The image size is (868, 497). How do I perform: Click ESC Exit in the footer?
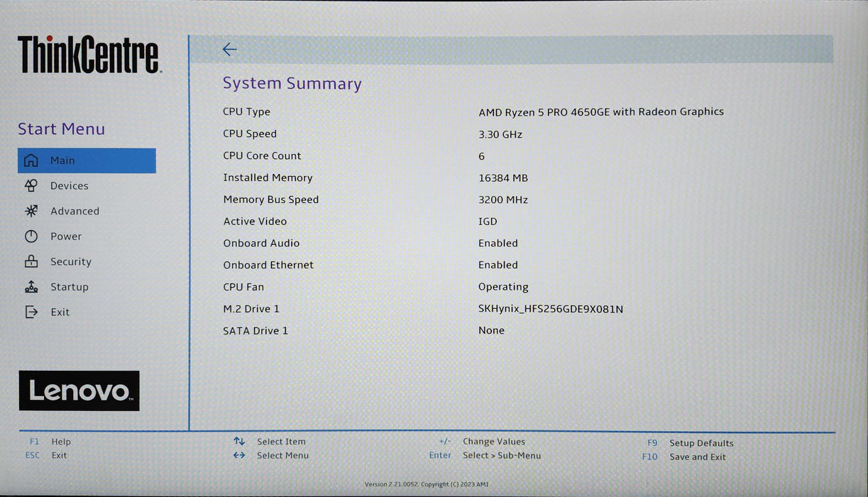46,455
